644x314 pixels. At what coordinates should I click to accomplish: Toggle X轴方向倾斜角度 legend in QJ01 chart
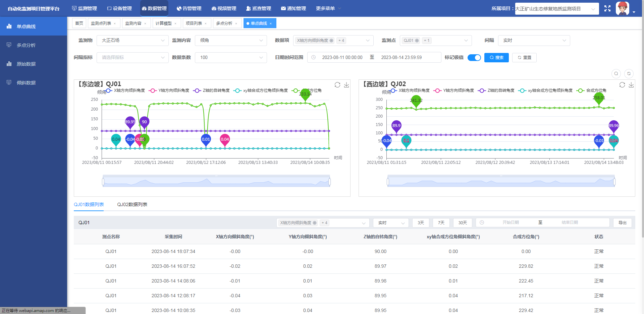pyautogui.click(x=126, y=90)
